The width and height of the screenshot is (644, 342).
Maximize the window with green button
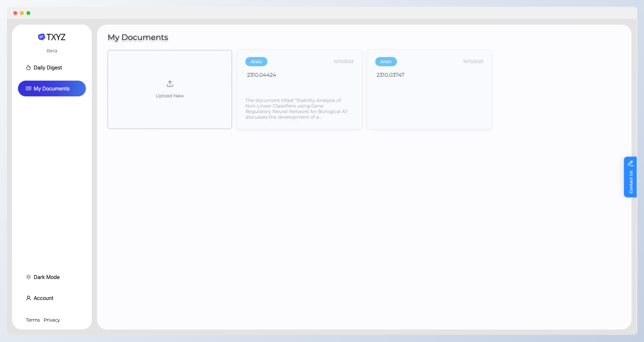pos(28,13)
